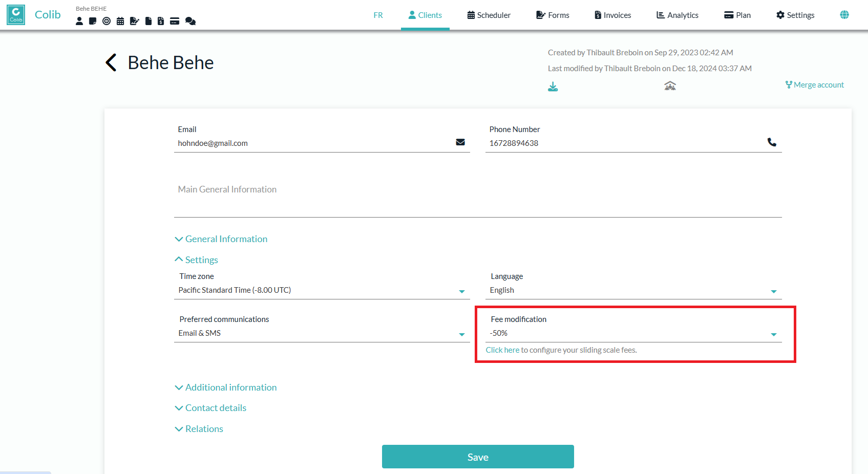868x474 pixels.
Task: Open the client documents file icon
Action: pyautogui.click(x=149, y=21)
